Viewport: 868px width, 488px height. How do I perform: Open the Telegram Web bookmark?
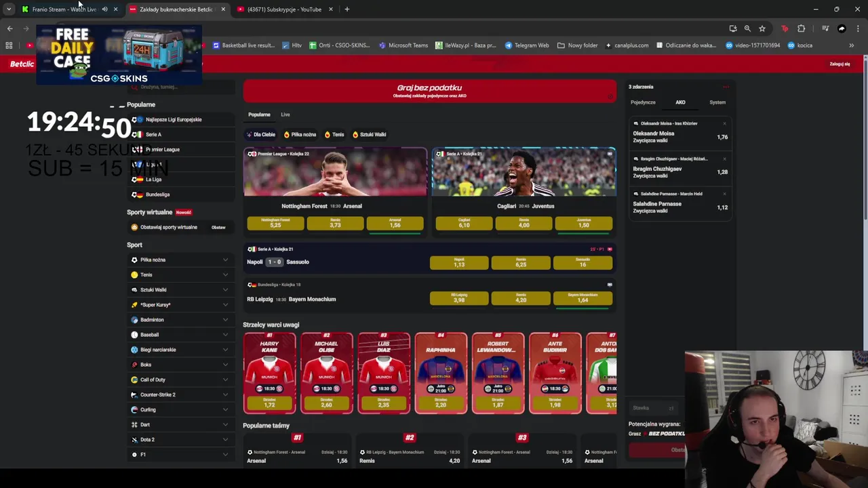point(527,45)
